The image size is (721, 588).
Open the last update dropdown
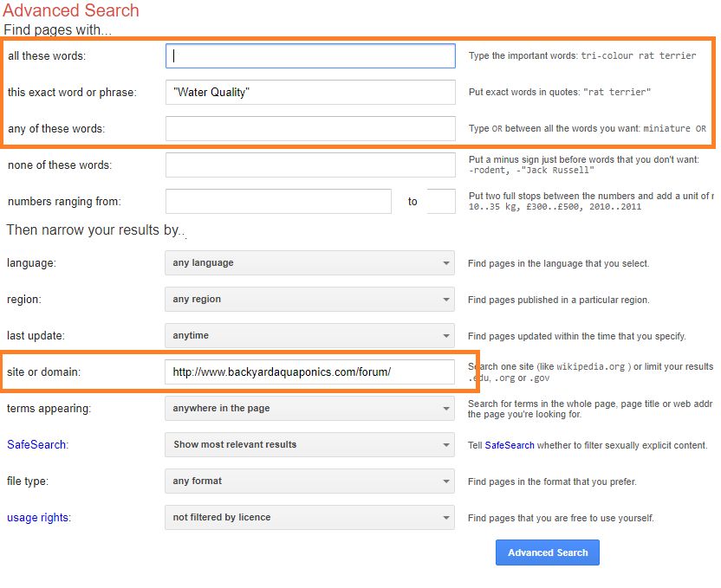pos(309,336)
